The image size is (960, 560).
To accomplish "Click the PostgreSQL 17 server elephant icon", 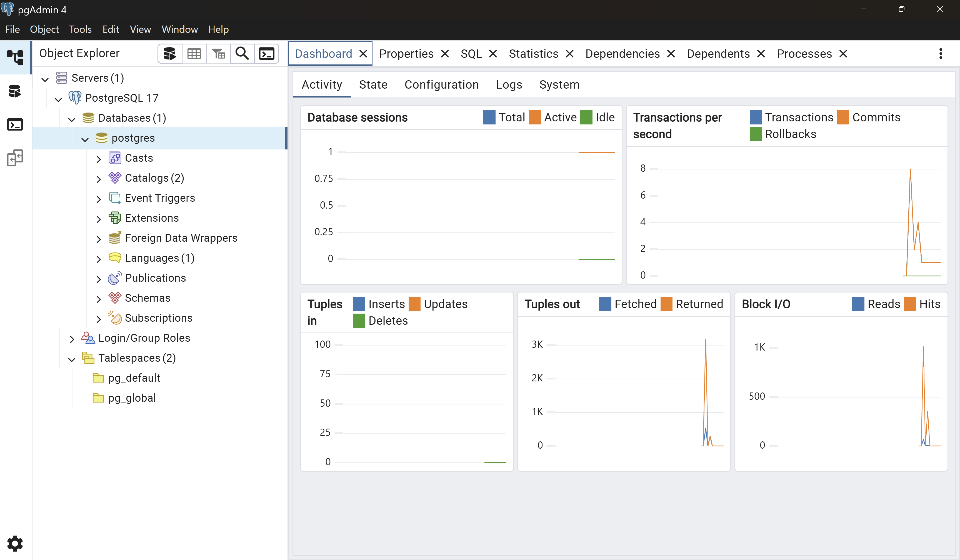I will 75,98.
